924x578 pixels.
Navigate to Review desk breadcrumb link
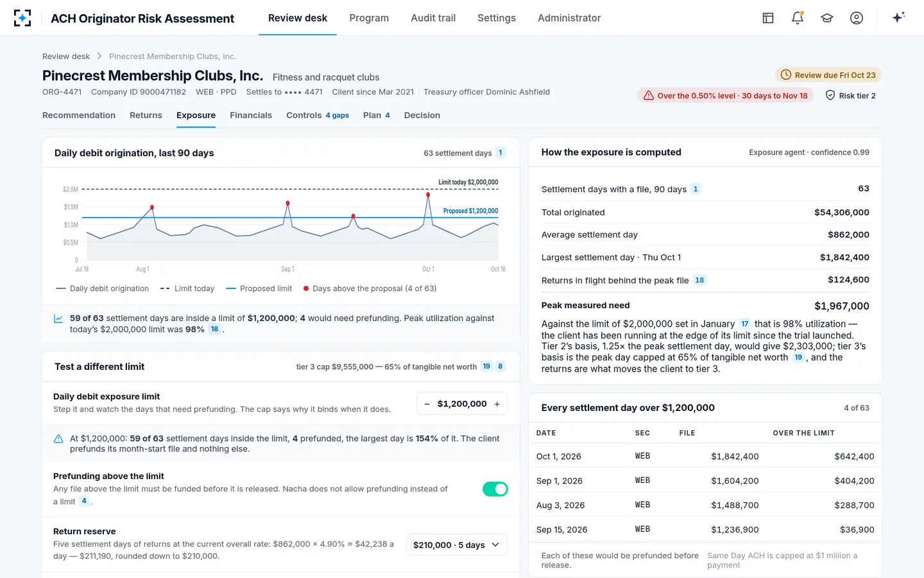[66, 57]
